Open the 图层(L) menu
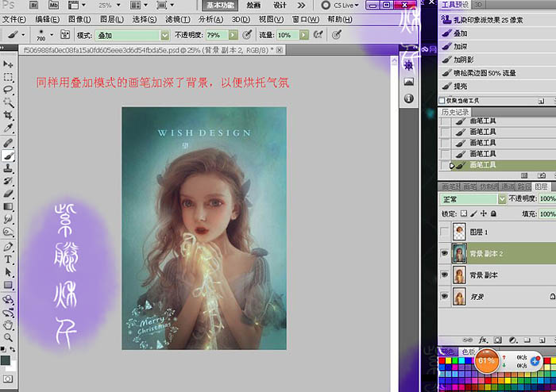This screenshot has width=556, height=392. point(112,19)
